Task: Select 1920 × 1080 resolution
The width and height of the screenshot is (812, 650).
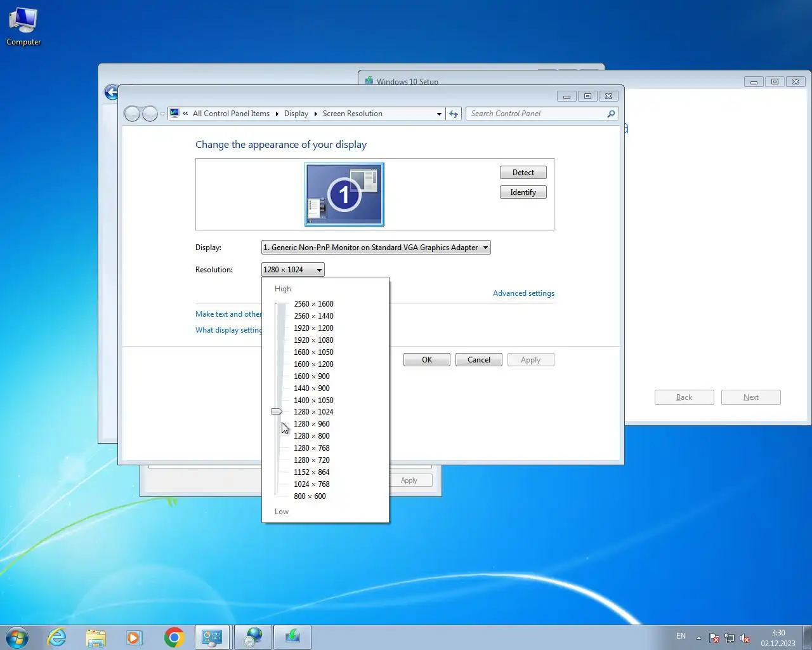Action: tap(313, 340)
